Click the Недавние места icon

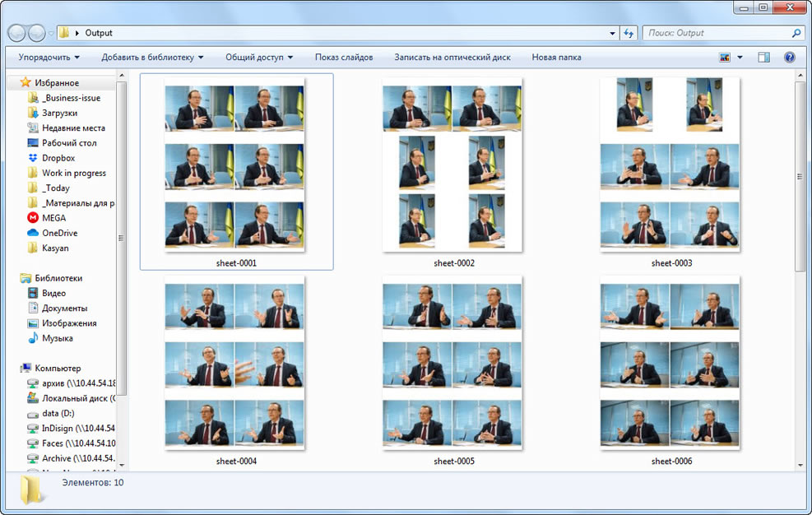33,128
